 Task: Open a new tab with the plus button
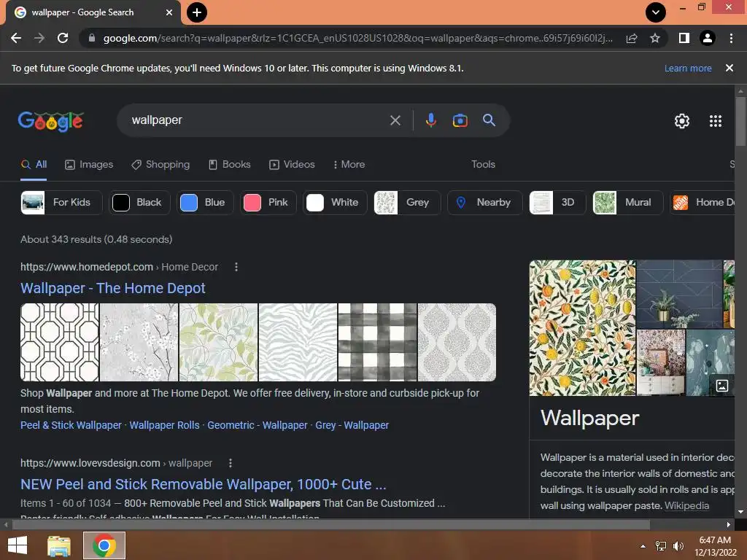(x=197, y=12)
